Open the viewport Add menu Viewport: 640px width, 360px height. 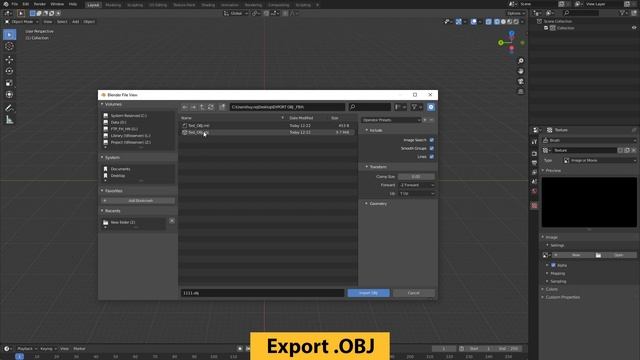click(x=76, y=22)
